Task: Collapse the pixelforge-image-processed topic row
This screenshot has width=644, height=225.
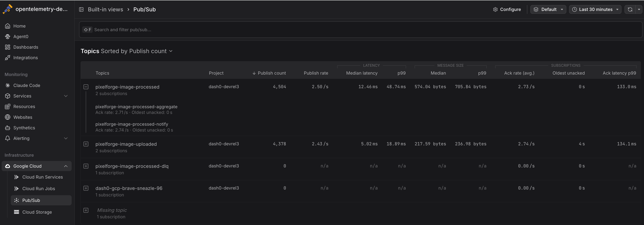Action: point(86,87)
